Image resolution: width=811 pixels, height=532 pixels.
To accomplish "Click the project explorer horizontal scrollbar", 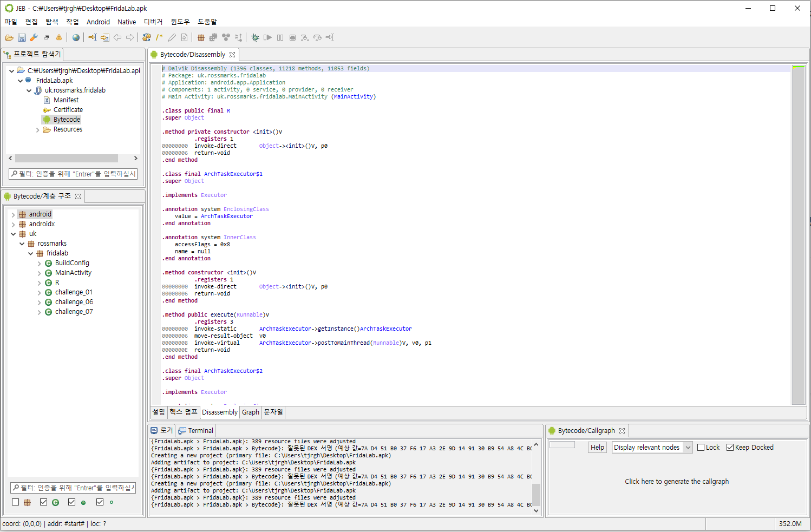I will click(67, 159).
